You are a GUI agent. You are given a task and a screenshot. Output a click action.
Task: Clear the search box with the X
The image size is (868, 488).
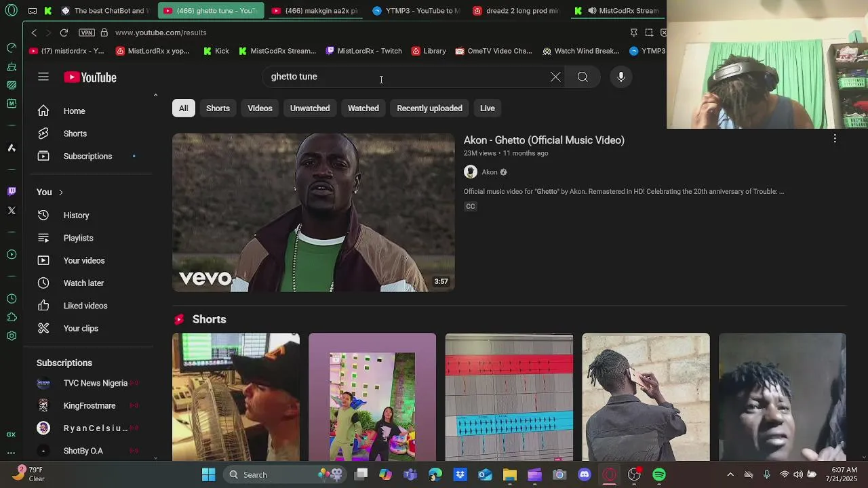click(555, 77)
